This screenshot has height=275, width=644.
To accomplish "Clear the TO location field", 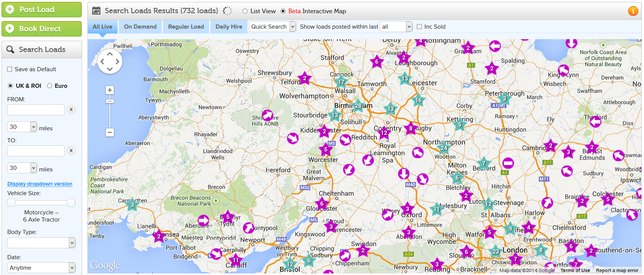I will (x=71, y=151).
